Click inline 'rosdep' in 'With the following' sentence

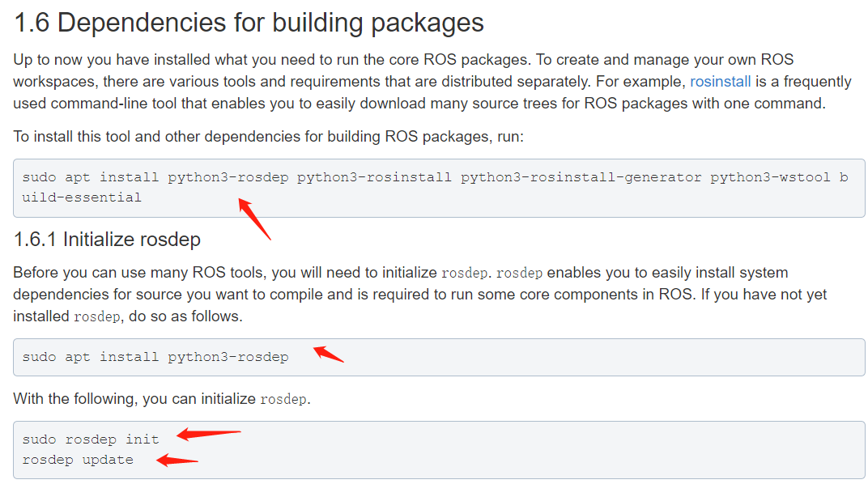pyautogui.click(x=283, y=399)
